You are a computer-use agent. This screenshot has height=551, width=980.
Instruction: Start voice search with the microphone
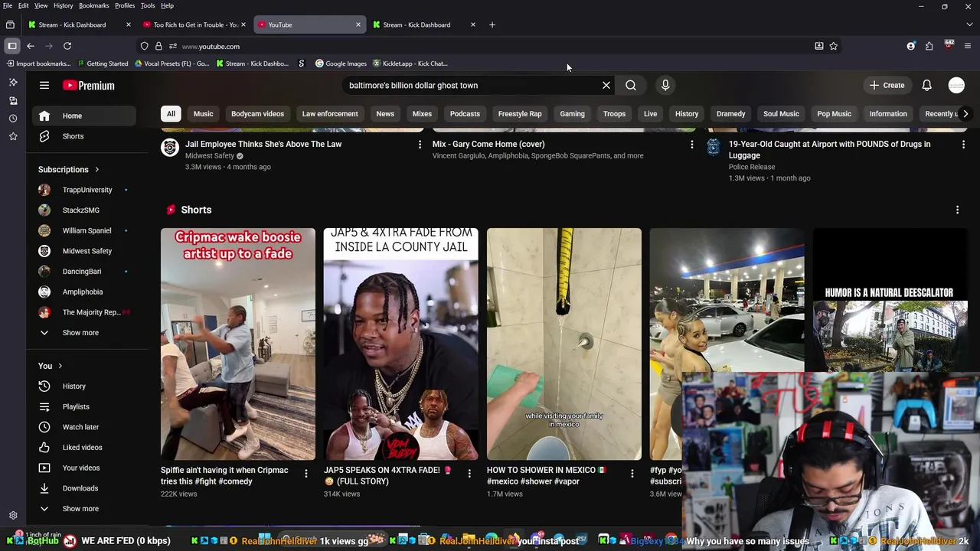[x=665, y=85]
